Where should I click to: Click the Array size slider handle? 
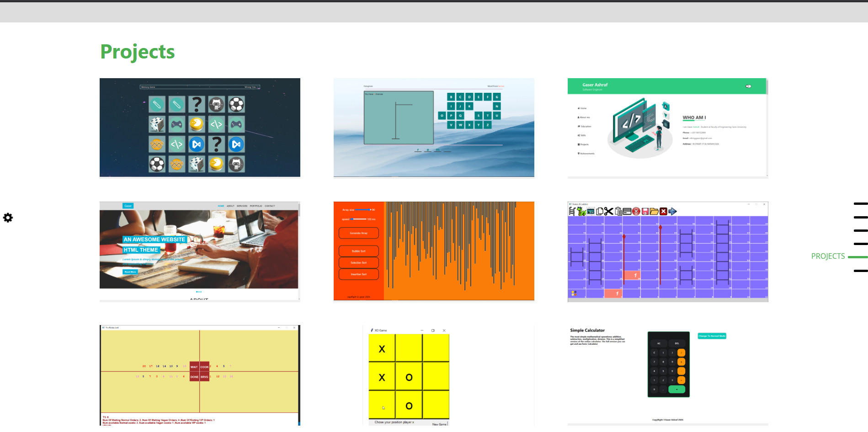tap(369, 209)
